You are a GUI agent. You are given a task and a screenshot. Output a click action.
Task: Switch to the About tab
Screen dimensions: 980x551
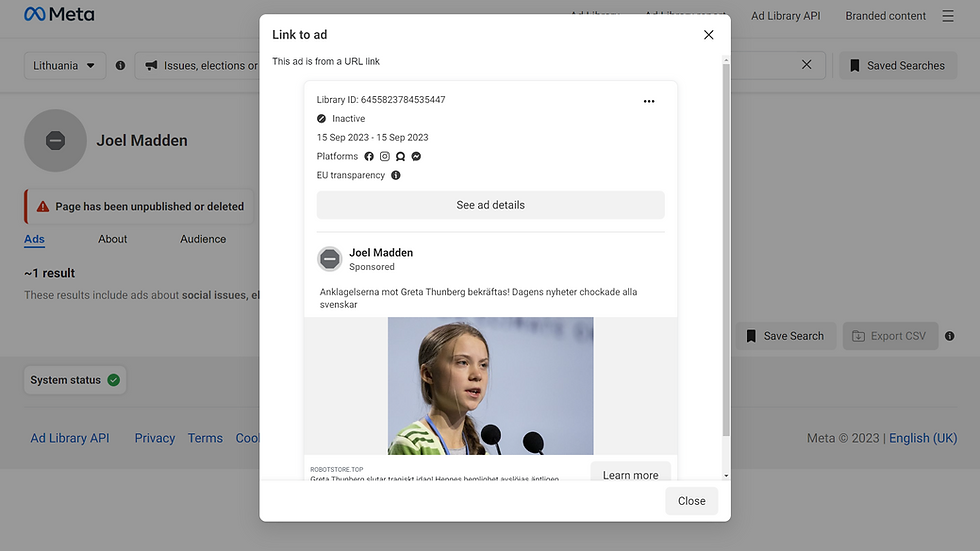[x=112, y=239]
